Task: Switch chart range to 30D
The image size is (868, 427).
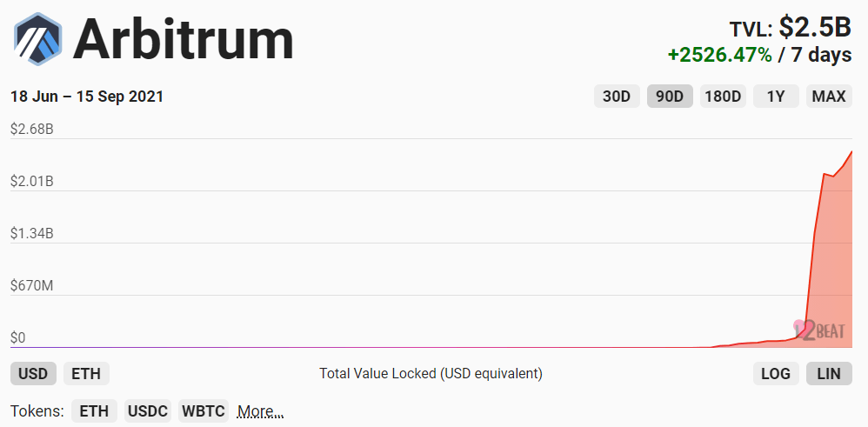Action: coord(617,97)
